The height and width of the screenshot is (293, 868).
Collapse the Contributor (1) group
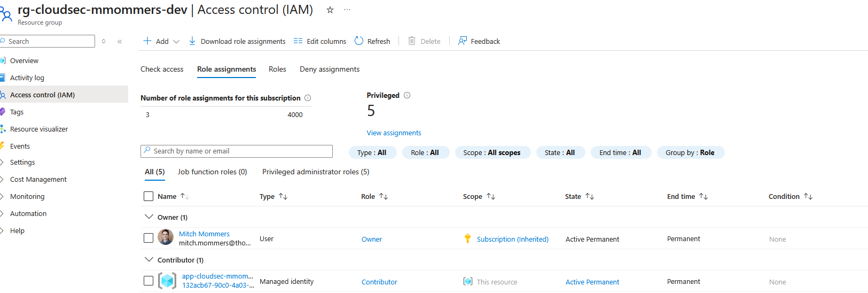coord(148,259)
